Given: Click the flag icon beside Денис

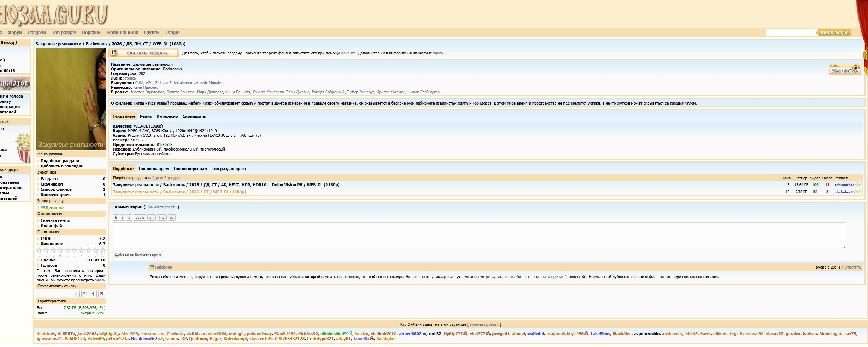Looking at the screenshot, I should point(43,208).
